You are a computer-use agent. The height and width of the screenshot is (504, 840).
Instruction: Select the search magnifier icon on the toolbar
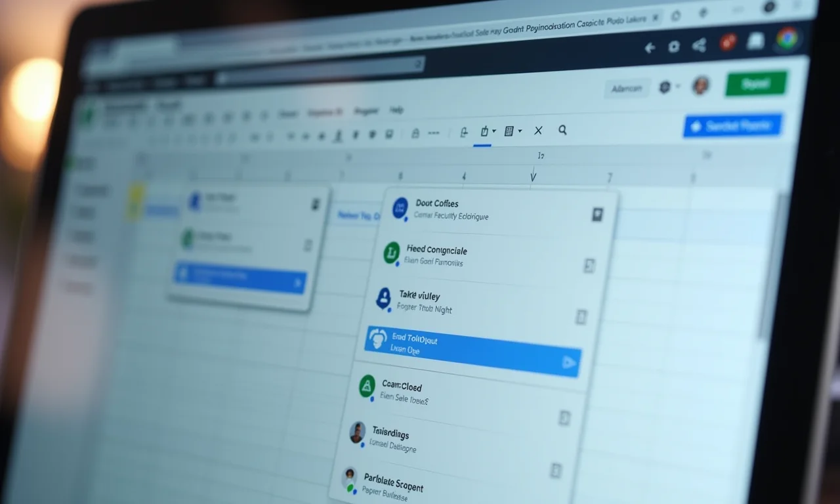pyautogui.click(x=562, y=131)
